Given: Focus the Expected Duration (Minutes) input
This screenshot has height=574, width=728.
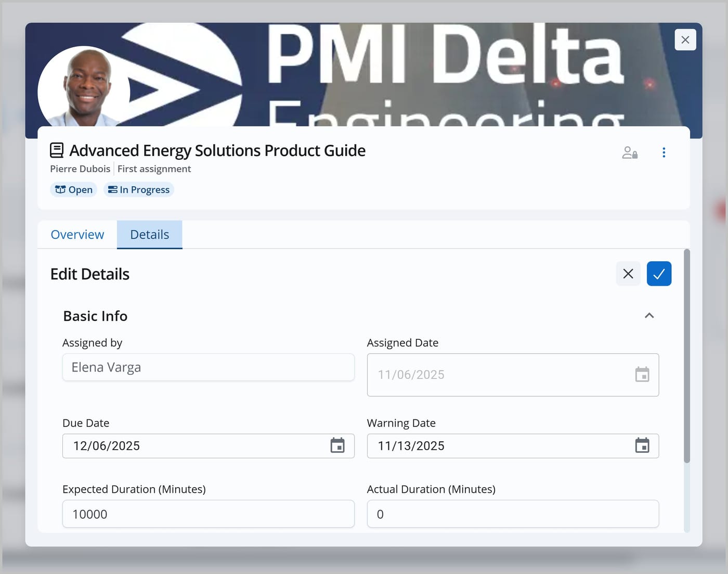Looking at the screenshot, I should tap(209, 514).
